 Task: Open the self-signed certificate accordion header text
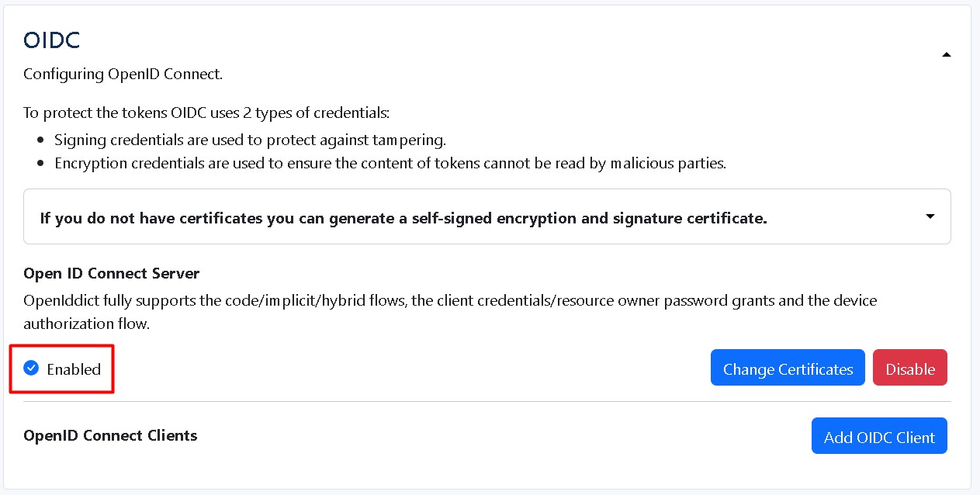[x=403, y=218]
